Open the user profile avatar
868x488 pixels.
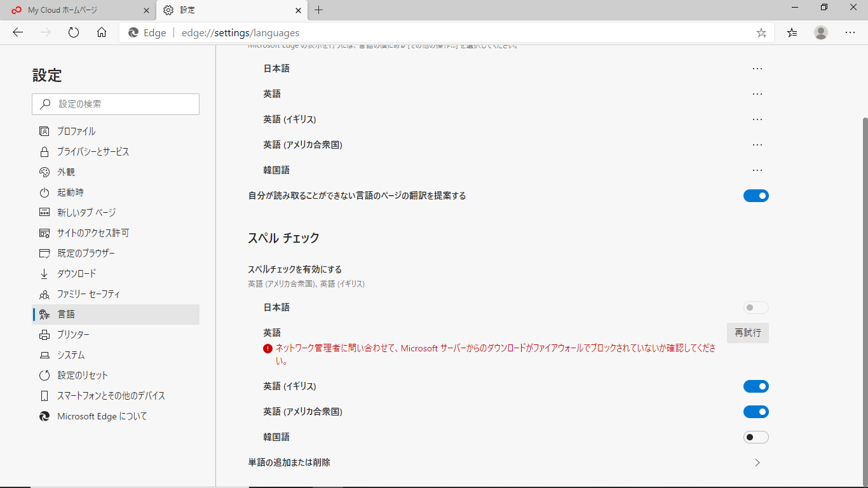[821, 32]
